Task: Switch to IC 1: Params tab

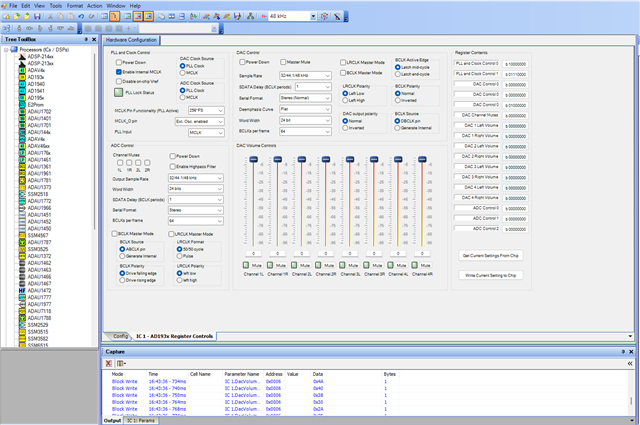Action: coord(141,421)
